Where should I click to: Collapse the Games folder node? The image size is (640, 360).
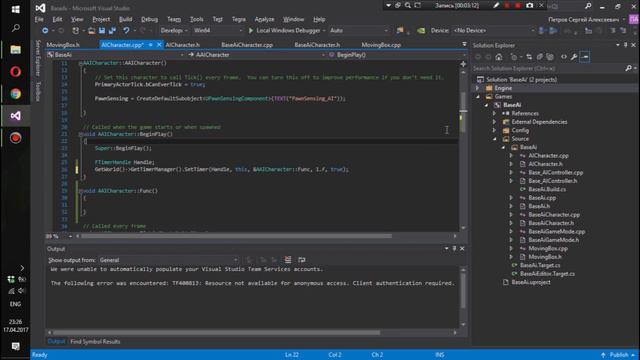(478, 97)
